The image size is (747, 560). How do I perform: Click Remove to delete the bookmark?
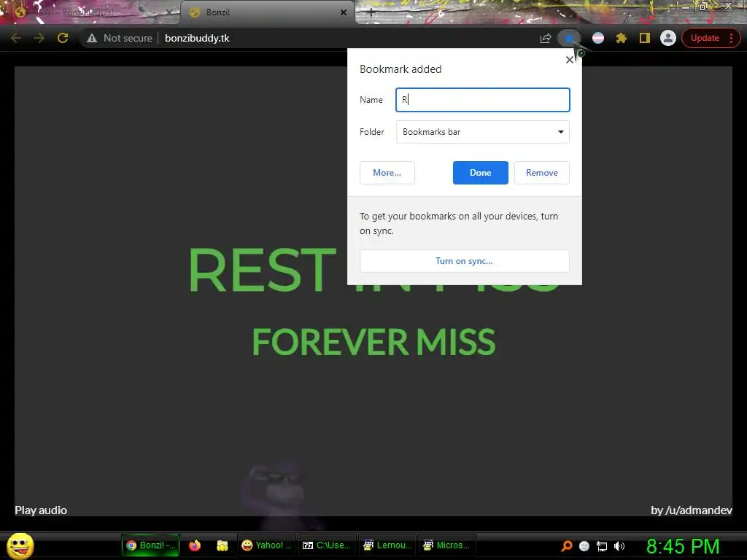click(542, 173)
